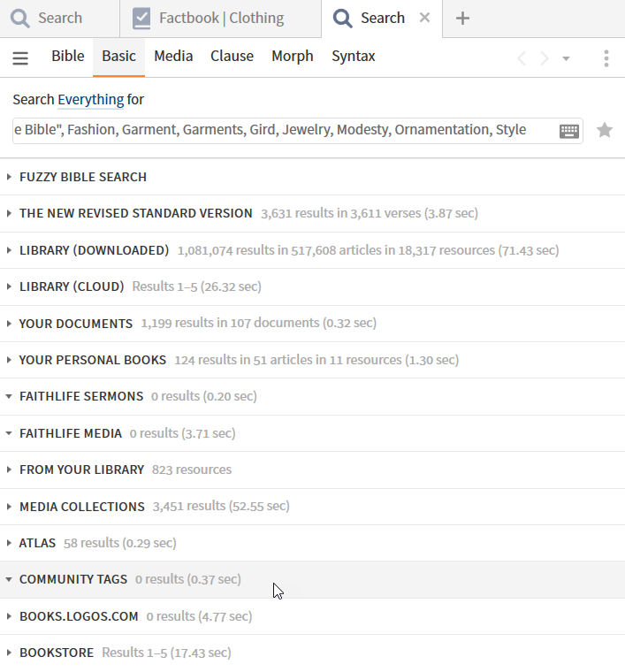Click '58 results (0.29 sec)' text
Viewport: 625px width, 672px height.
(120, 543)
